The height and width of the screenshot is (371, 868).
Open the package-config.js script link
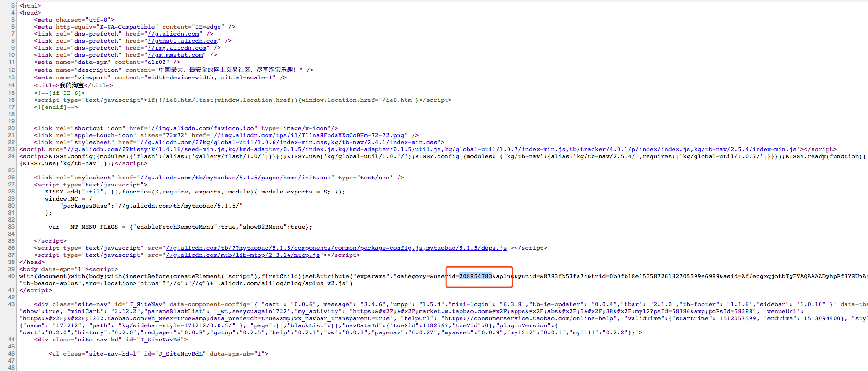pos(336,248)
